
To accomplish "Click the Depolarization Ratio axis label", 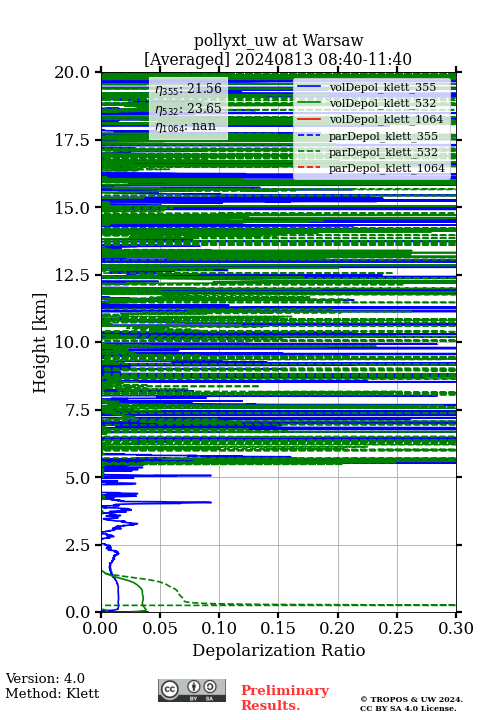I will pos(279,650).
